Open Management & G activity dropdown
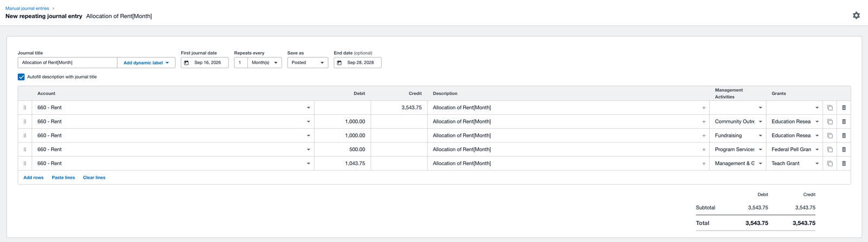Viewport: 868px width, 242px height. (738, 163)
